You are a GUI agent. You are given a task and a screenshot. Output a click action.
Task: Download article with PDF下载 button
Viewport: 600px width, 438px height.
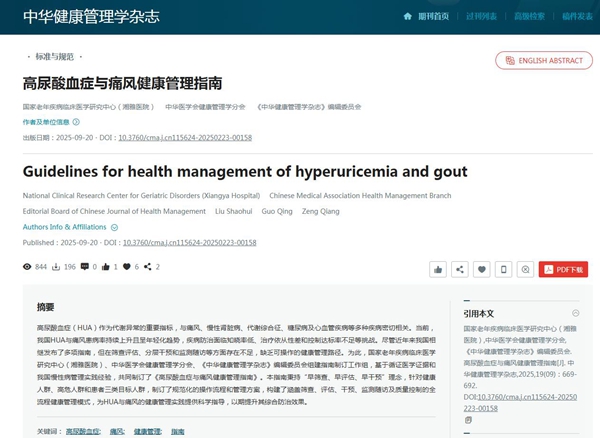click(x=563, y=269)
